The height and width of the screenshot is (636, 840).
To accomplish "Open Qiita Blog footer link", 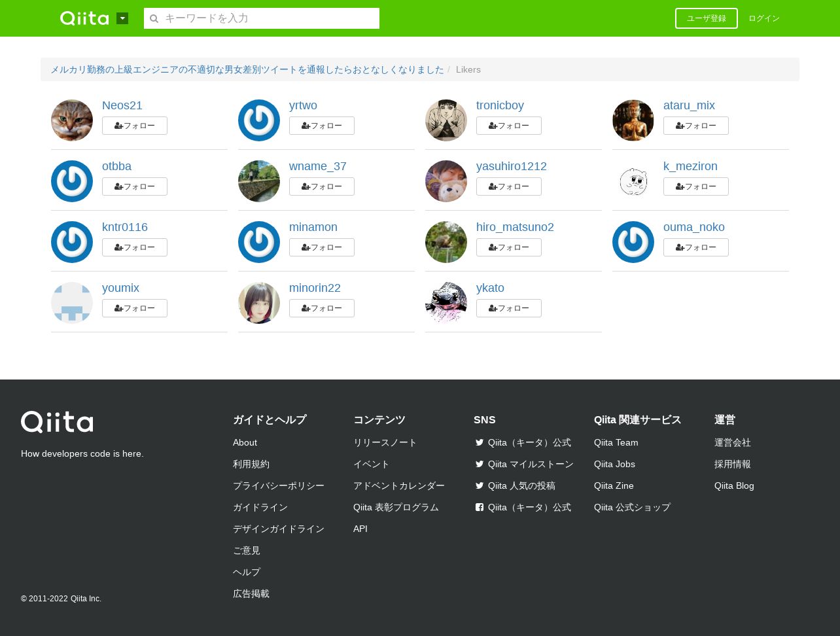I will (x=734, y=486).
